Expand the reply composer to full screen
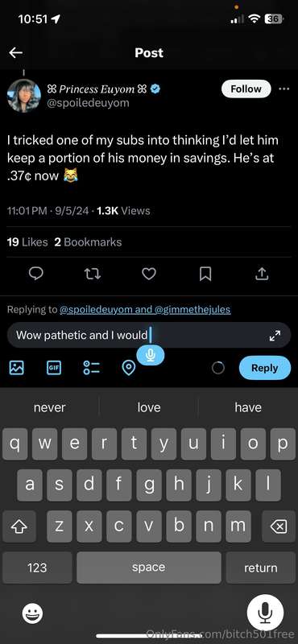 click(x=275, y=336)
